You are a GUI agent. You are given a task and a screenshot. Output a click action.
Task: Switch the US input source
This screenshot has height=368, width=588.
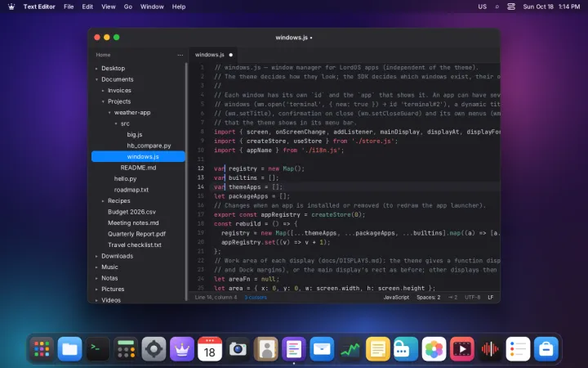483,7
